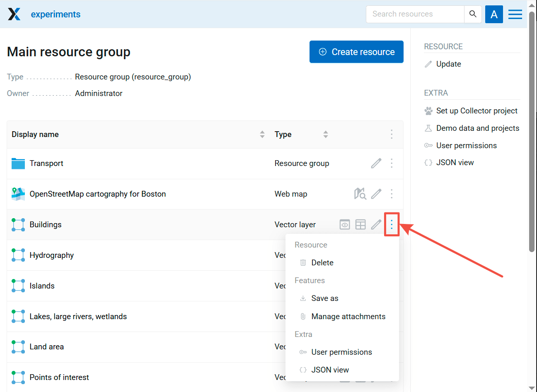Select Delete from the context menu
The height and width of the screenshot is (392, 537).
pos(322,262)
